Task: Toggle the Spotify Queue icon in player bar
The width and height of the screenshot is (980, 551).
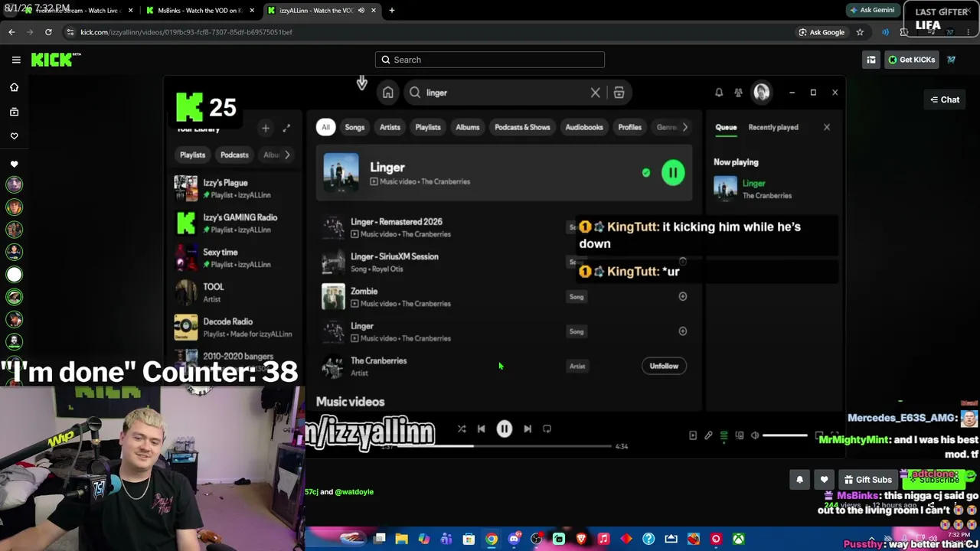Action: click(724, 435)
